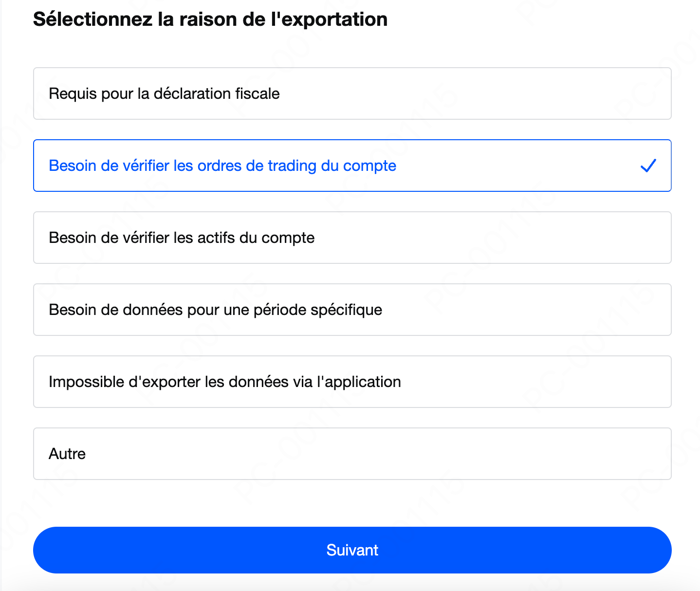This screenshot has width=700, height=591.
Task: Pick "Impossible d'exporter les données via l'application"
Action: click(x=352, y=382)
